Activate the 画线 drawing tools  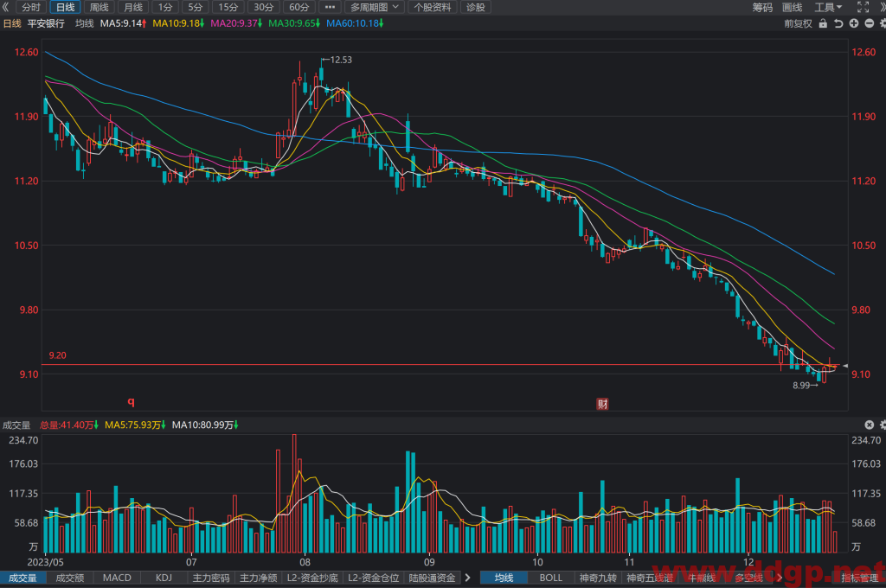click(x=792, y=7)
